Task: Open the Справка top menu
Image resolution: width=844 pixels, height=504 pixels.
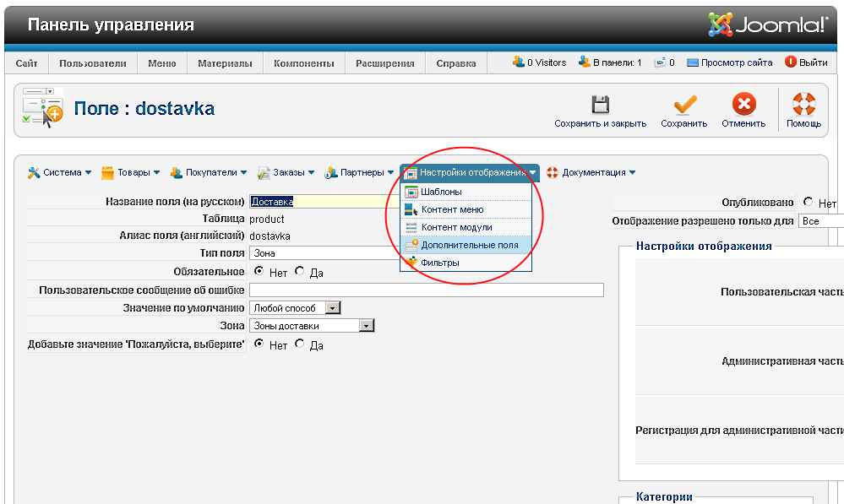Action: (x=456, y=63)
